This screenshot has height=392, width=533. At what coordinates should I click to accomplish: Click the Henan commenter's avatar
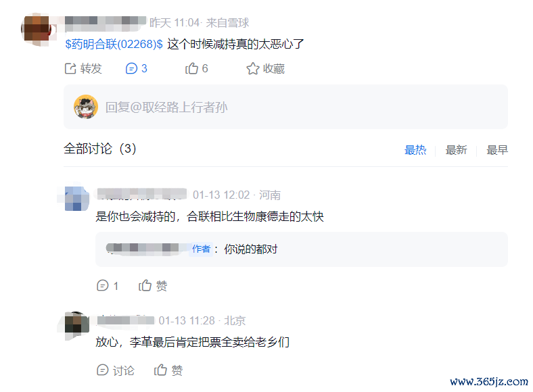pyautogui.click(x=77, y=199)
